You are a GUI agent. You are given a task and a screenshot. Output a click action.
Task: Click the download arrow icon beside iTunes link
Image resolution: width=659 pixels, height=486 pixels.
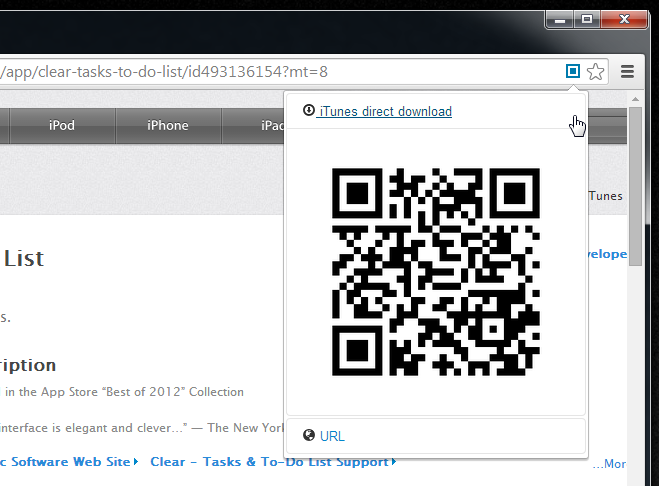(308, 110)
